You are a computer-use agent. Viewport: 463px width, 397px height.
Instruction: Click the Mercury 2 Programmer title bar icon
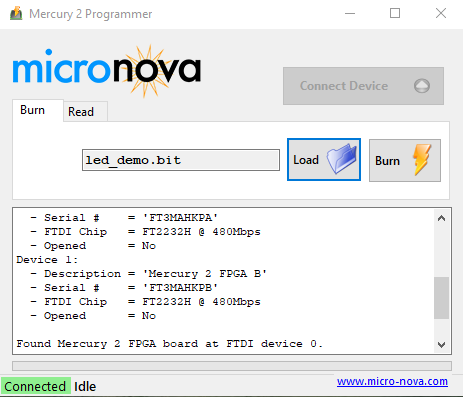[16, 13]
